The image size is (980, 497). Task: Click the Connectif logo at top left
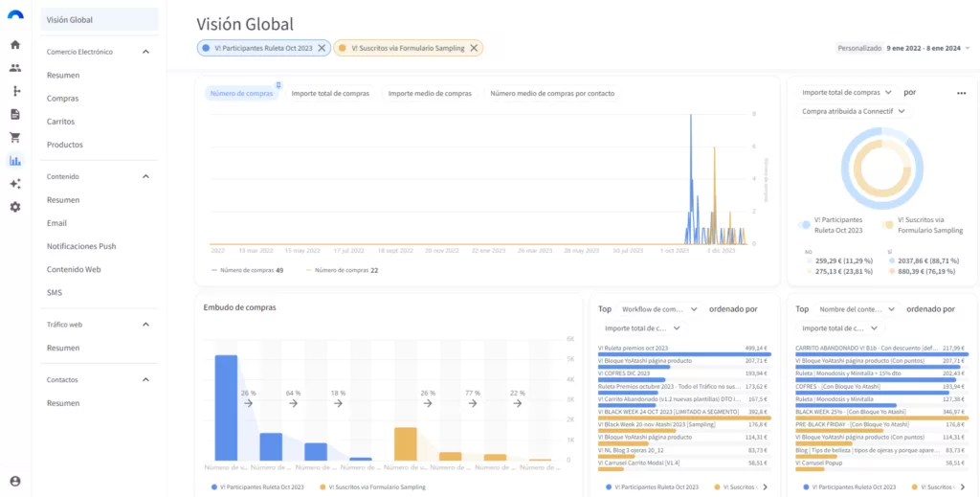tap(15, 14)
